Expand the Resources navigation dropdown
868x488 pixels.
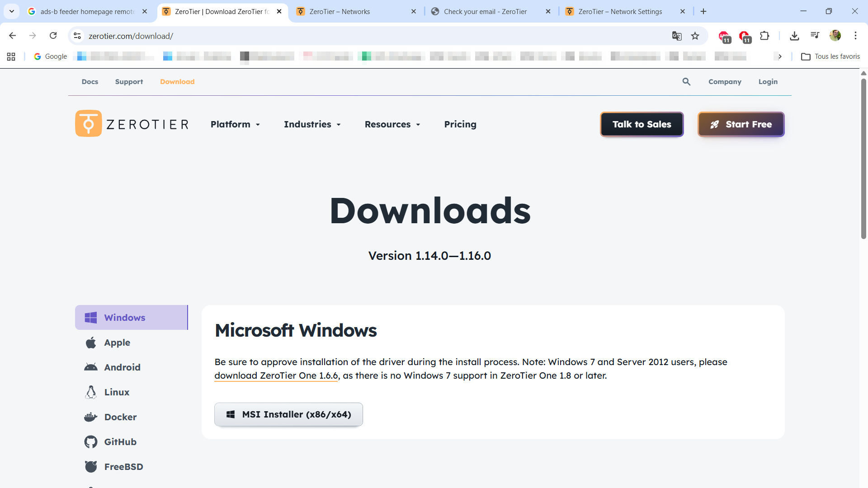[392, 124]
